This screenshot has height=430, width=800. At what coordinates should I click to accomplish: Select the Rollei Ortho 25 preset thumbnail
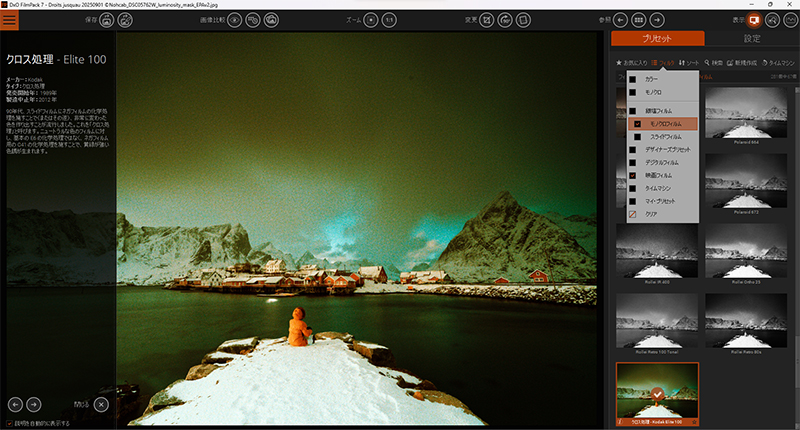746,251
